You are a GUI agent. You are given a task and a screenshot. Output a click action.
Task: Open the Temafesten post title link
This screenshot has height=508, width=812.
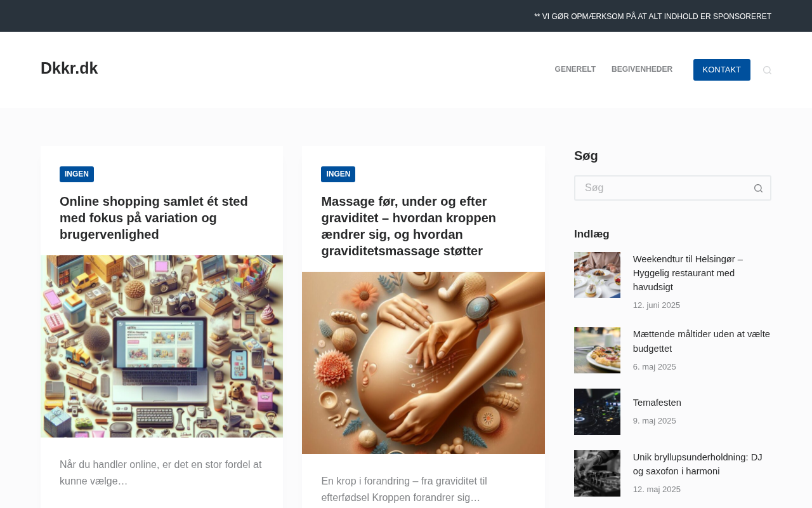[x=657, y=403]
